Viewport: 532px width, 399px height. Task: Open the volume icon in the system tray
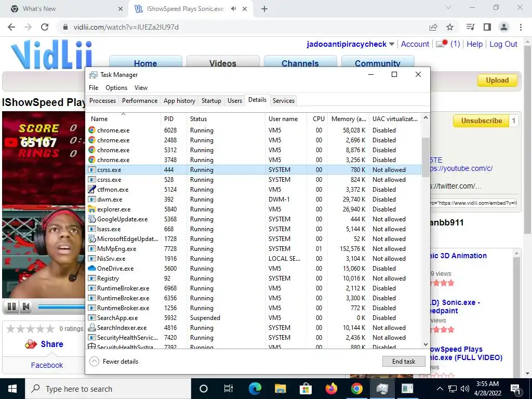coord(465,389)
